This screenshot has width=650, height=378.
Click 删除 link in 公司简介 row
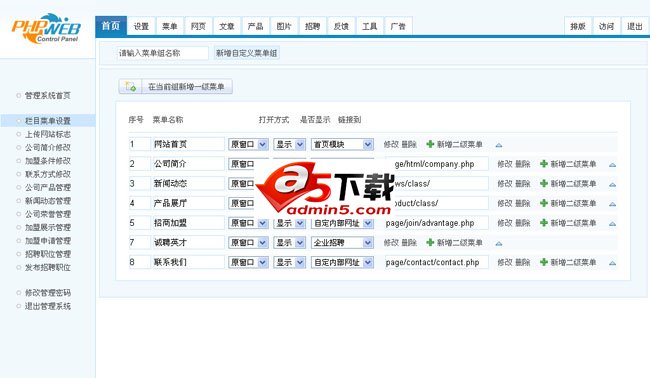(x=523, y=164)
